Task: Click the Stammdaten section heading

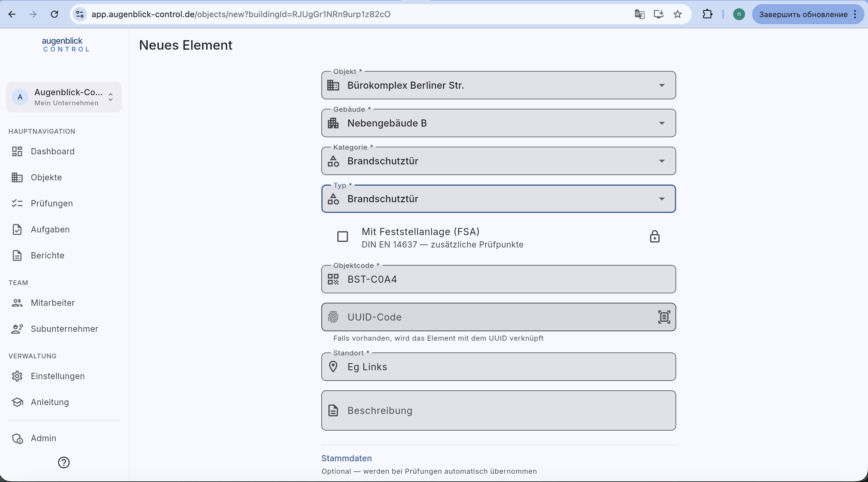Action: [x=346, y=458]
